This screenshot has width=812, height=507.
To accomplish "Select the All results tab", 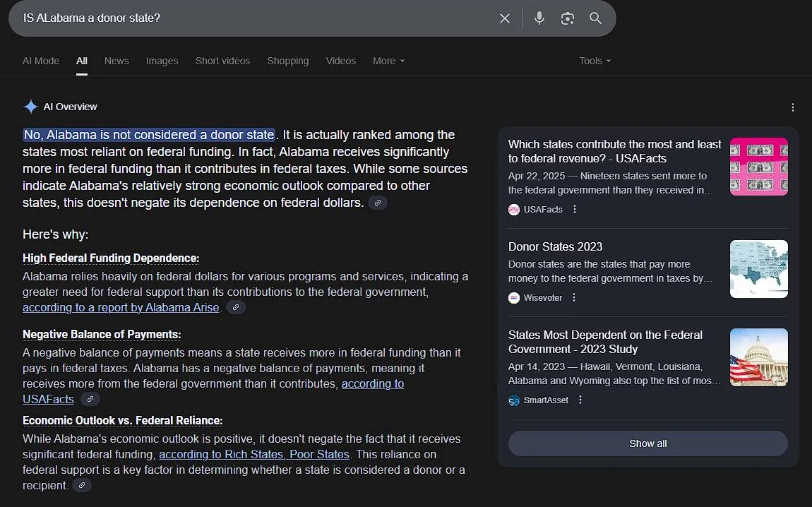I will (x=82, y=61).
